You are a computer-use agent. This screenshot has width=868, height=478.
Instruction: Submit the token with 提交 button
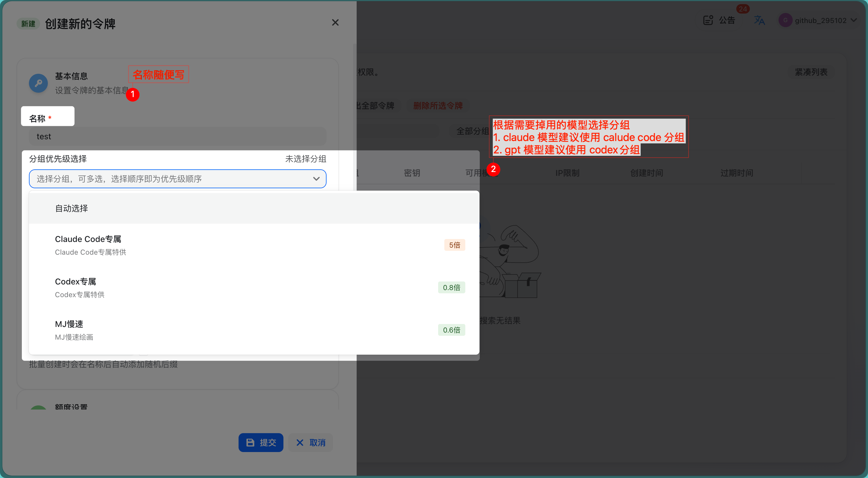pyautogui.click(x=261, y=442)
